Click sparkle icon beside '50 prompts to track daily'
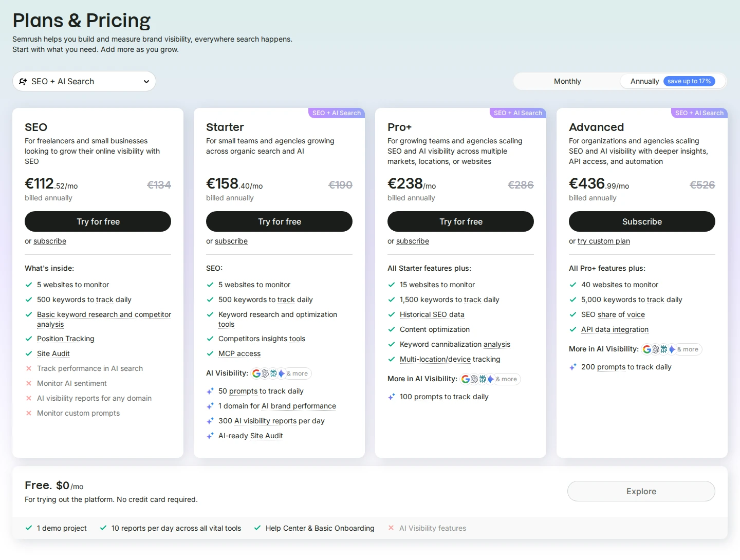This screenshot has width=740, height=560. coord(210,391)
